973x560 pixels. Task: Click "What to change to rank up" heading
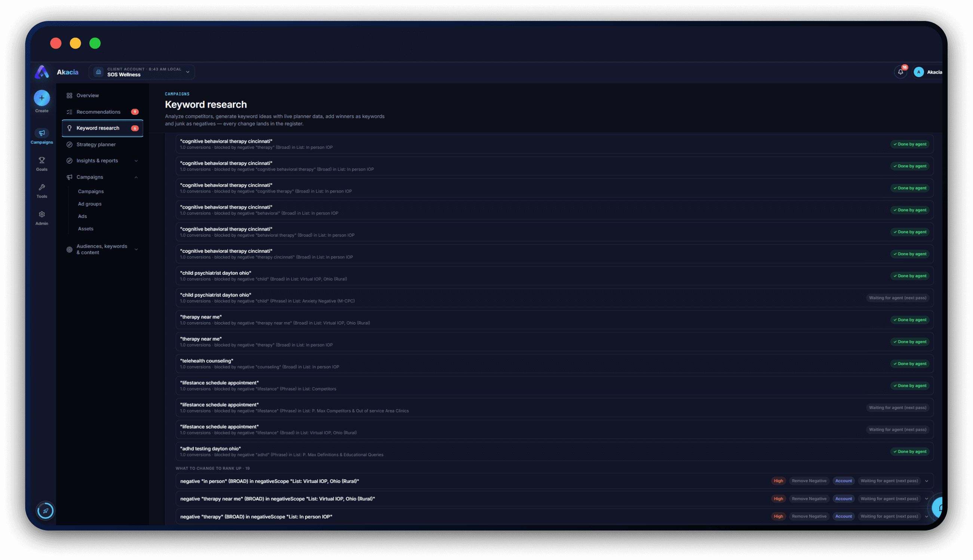pyautogui.click(x=212, y=468)
